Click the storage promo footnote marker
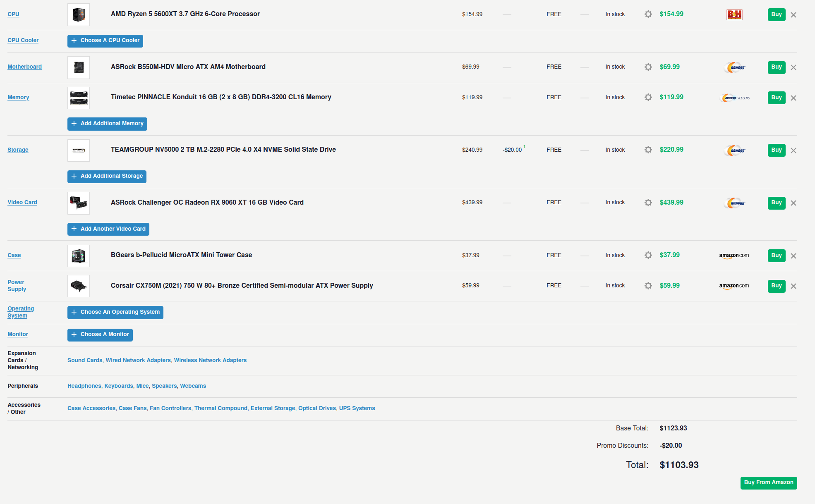 click(524, 147)
